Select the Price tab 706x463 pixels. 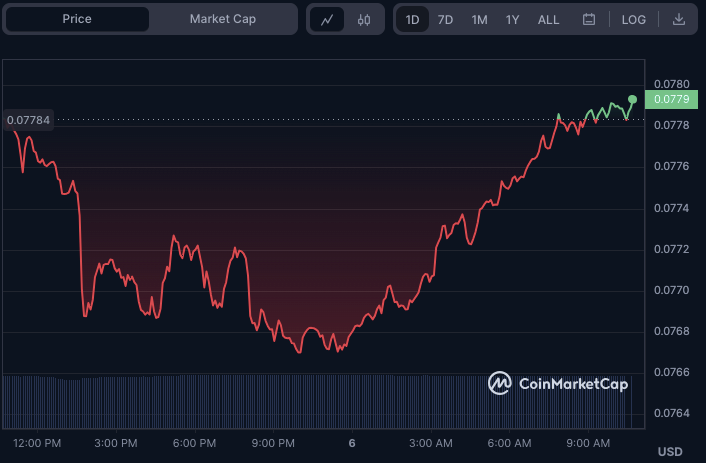tap(77, 19)
